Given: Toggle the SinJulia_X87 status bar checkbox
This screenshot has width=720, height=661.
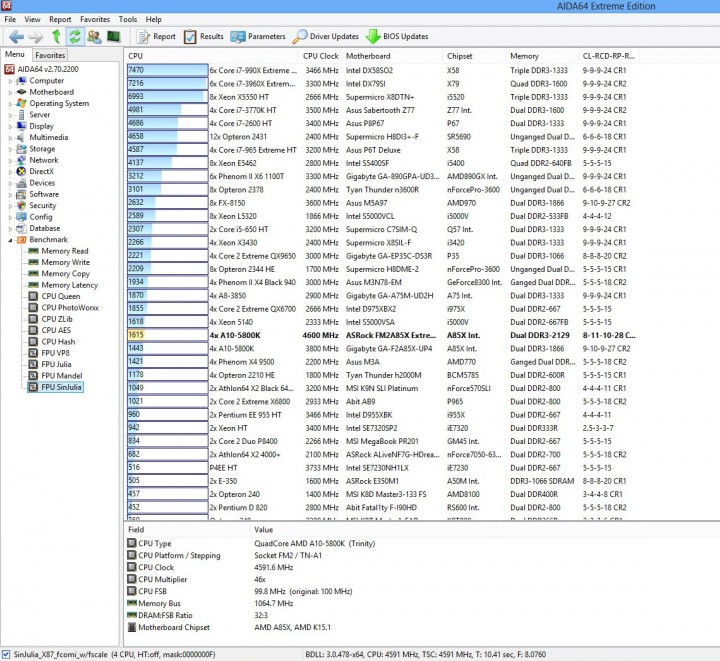Looking at the screenshot, I should (x=6, y=655).
